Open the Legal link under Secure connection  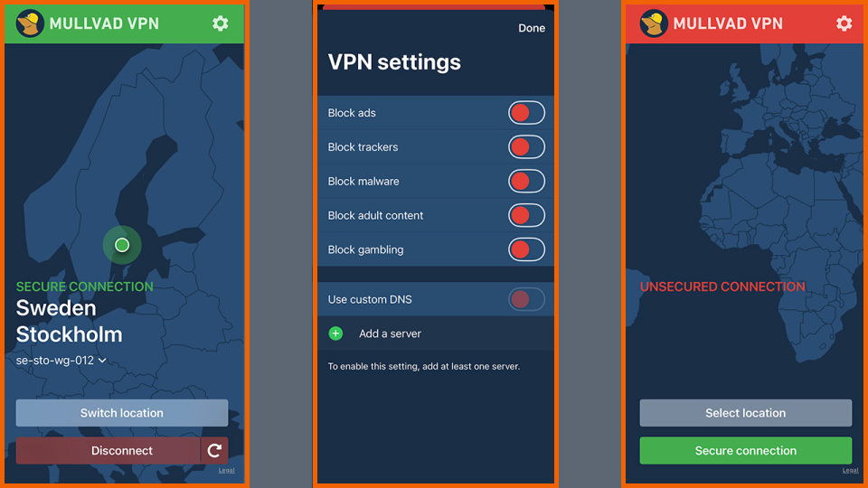tap(850, 470)
